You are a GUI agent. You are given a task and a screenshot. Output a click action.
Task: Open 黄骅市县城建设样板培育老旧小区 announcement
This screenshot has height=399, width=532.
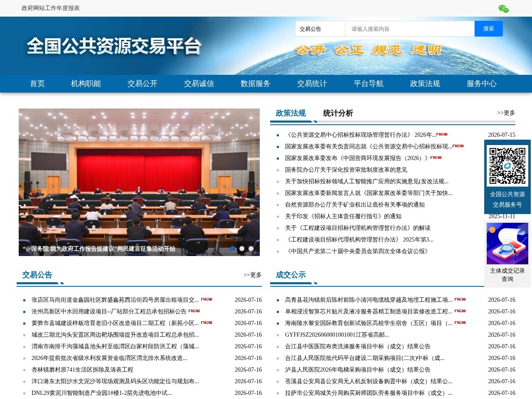(x=115, y=323)
